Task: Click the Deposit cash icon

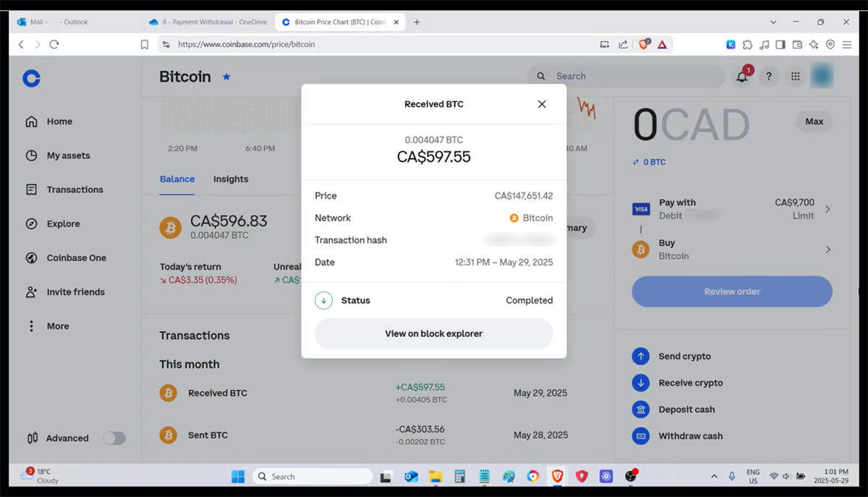Action: (641, 409)
